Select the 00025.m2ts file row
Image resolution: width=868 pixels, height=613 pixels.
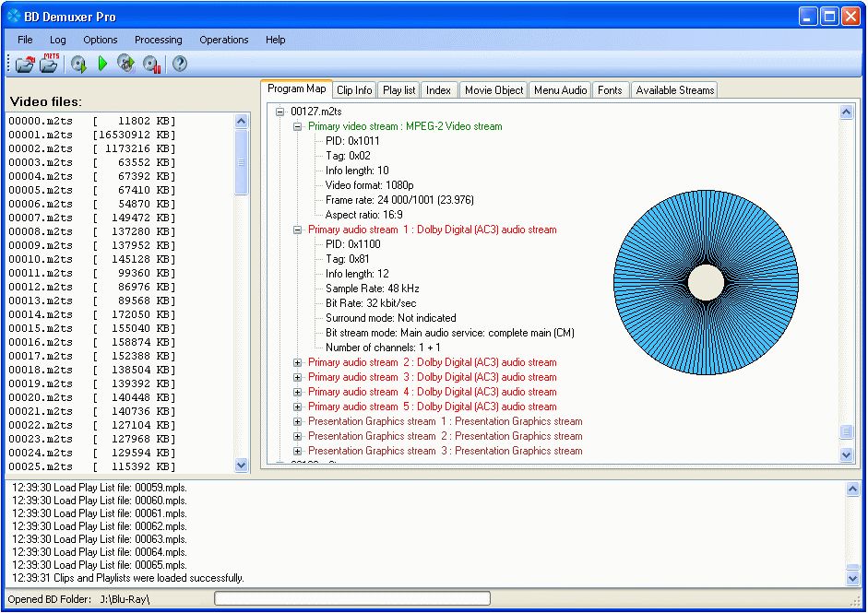pyautogui.click(x=92, y=467)
